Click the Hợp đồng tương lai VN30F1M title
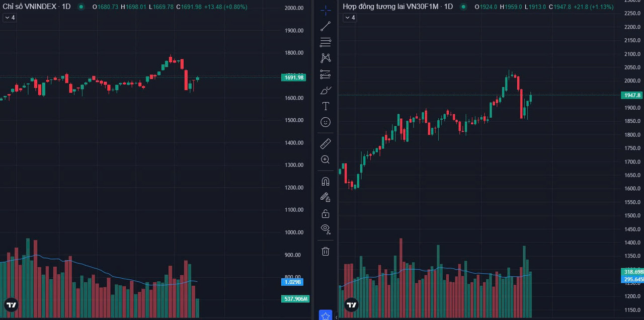 click(398, 7)
